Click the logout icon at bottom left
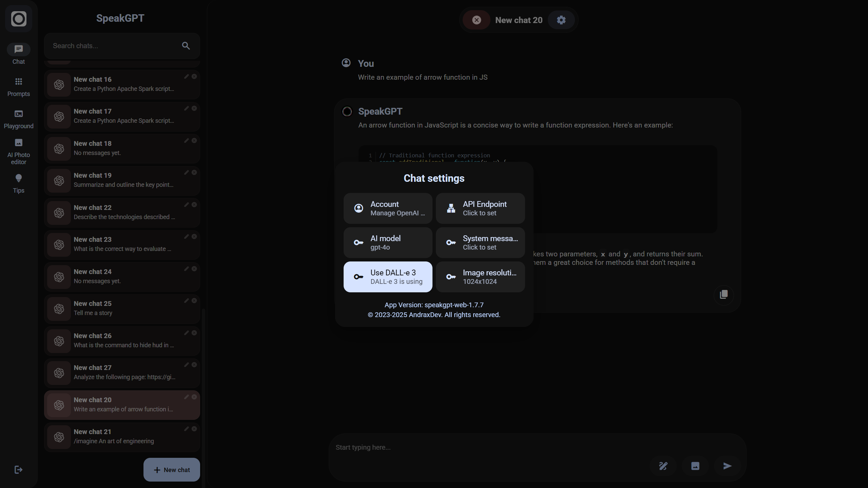Image resolution: width=868 pixels, height=488 pixels. [18, 470]
